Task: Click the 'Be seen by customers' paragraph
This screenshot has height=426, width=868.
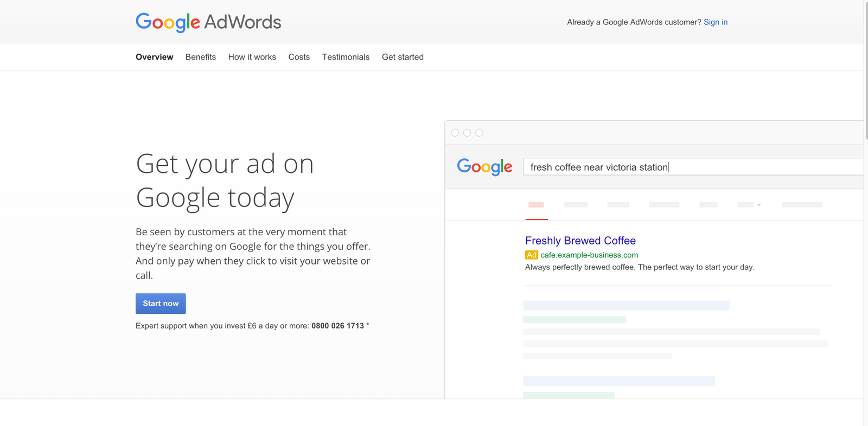Action: pyautogui.click(x=253, y=254)
